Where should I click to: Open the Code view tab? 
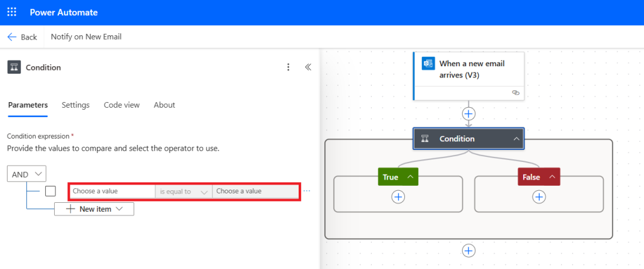(121, 105)
